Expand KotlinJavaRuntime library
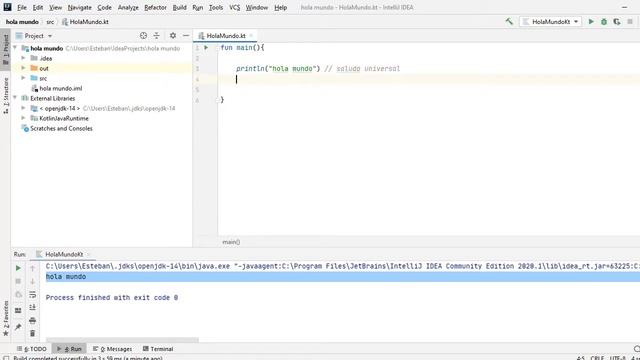 (x=23, y=118)
